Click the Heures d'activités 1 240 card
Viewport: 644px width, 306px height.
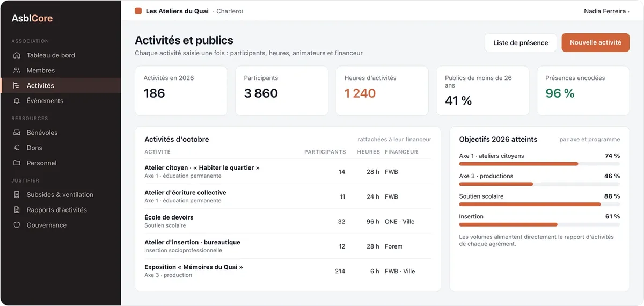[x=382, y=91]
